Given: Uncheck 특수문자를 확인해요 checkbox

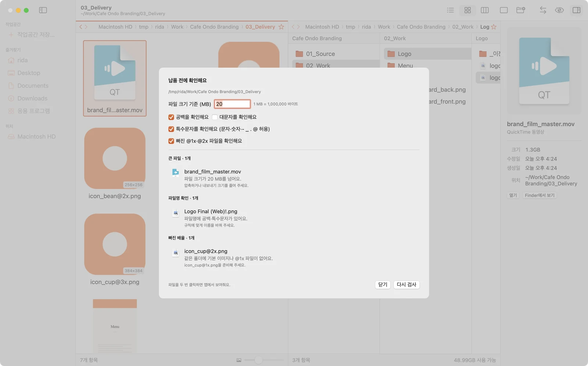Looking at the screenshot, I should tap(171, 129).
